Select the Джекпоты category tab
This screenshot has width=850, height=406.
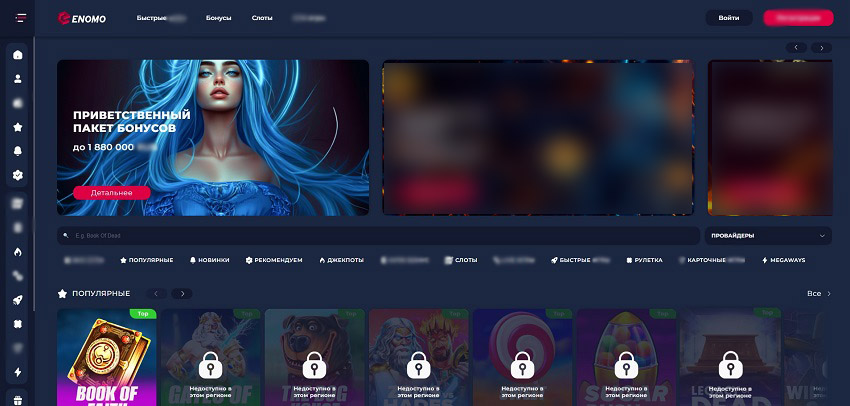tap(341, 260)
